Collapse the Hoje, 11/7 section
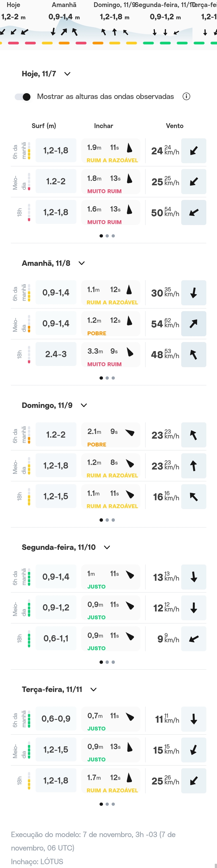The width and height of the screenshot is (217, 868). click(x=68, y=74)
